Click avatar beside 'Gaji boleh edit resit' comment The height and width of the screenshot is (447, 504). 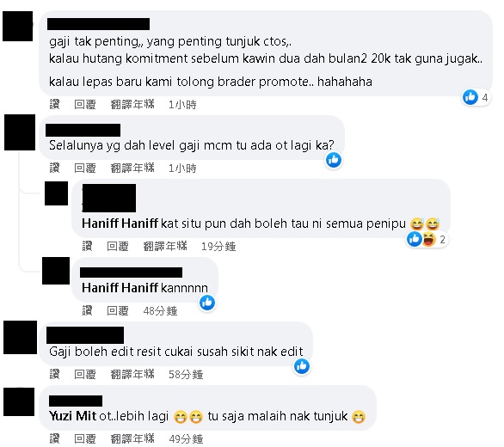click(x=20, y=338)
